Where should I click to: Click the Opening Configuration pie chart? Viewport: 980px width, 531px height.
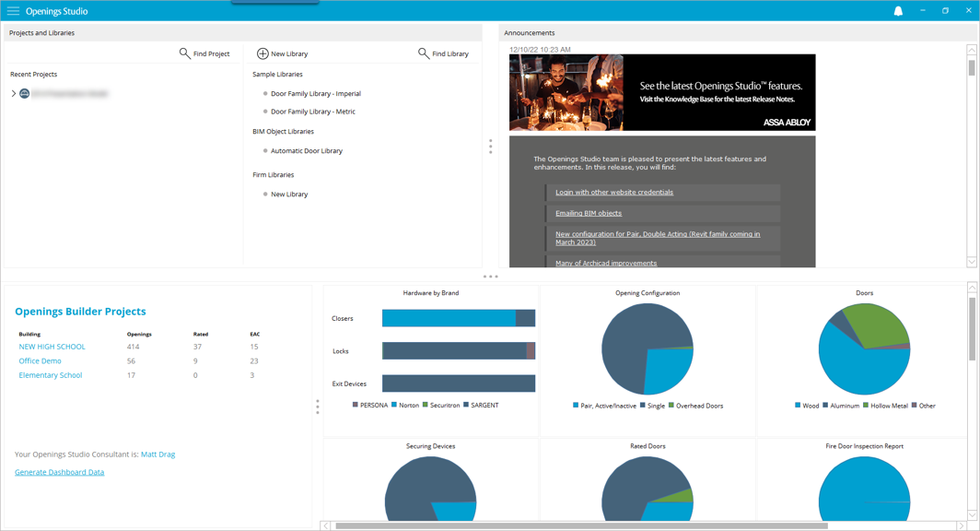point(647,349)
